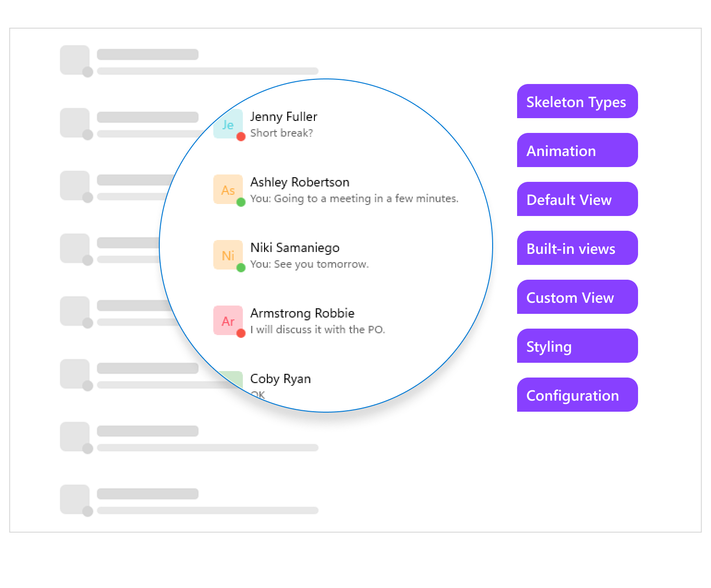Click the red status dot on Jenny's avatar
This screenshot has width=711, height=588.
pos(241,137)
